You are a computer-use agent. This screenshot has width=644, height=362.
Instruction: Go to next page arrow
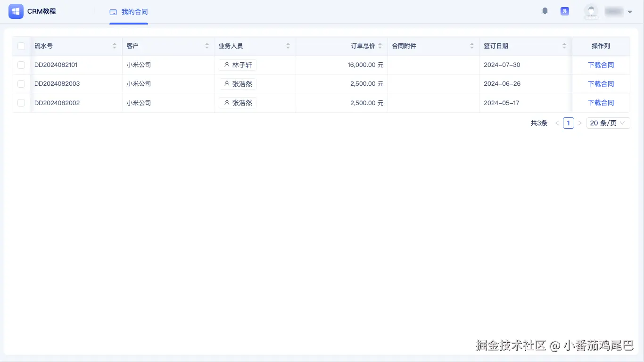[x=580, y=123]
